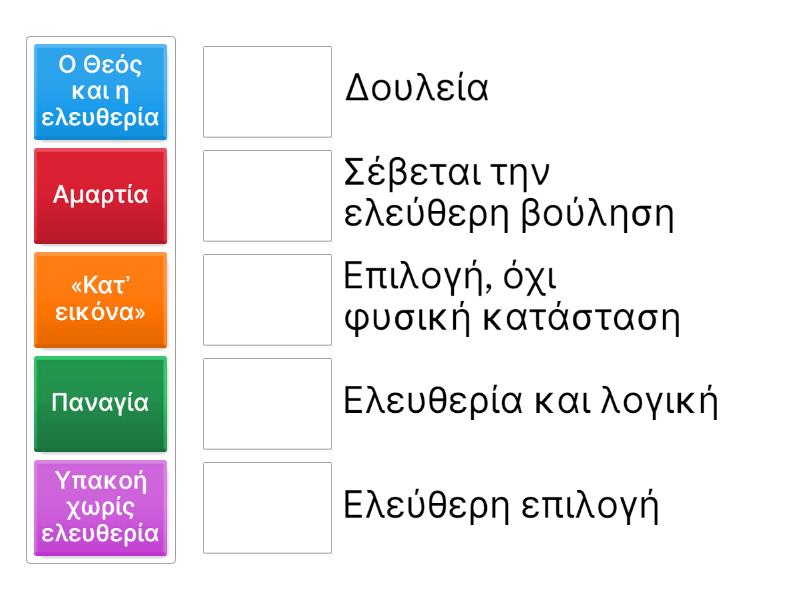Click the blank box next to 'Ελεύθερη επιλογή'
800x600 pixels.
268,508
